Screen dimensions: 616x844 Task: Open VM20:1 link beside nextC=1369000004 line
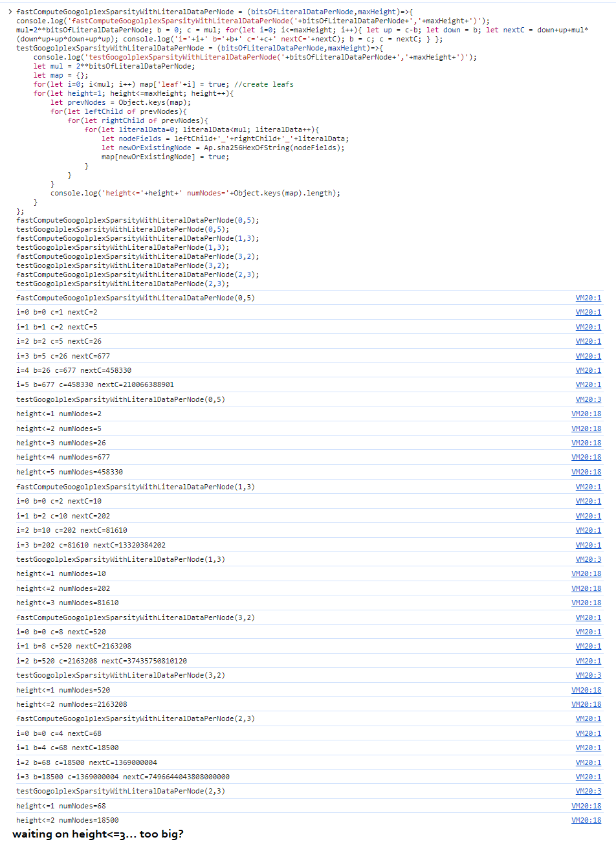click(x=588, y=762)
